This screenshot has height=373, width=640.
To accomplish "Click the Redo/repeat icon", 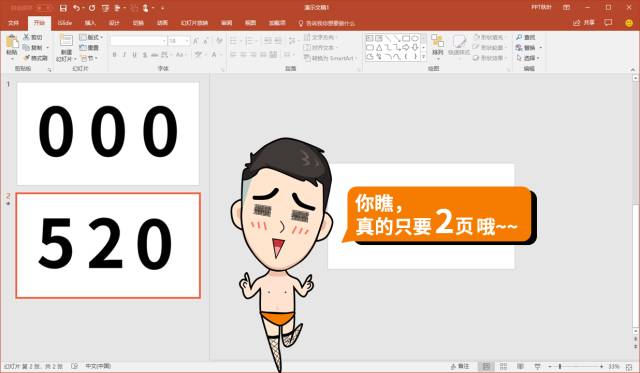I will pos(92,8).
